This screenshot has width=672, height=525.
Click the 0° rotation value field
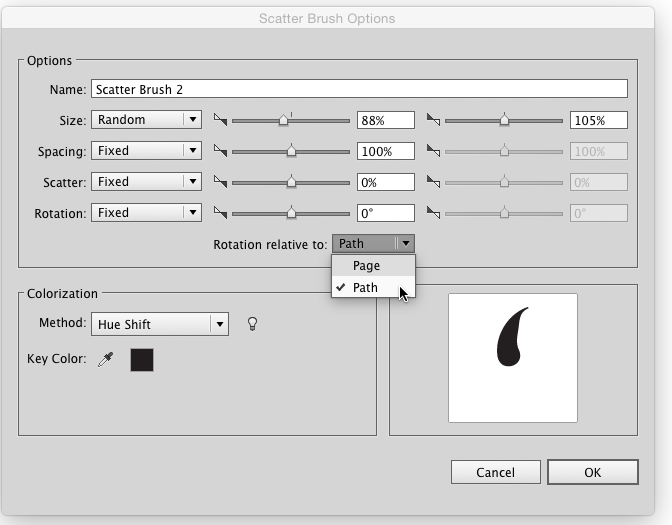click(x=386, y=213)
